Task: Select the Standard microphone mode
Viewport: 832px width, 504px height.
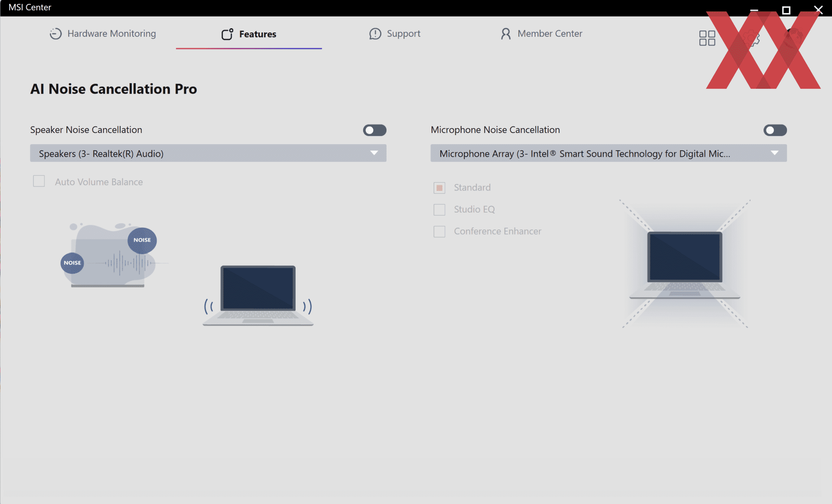Action: pos(439,187)
